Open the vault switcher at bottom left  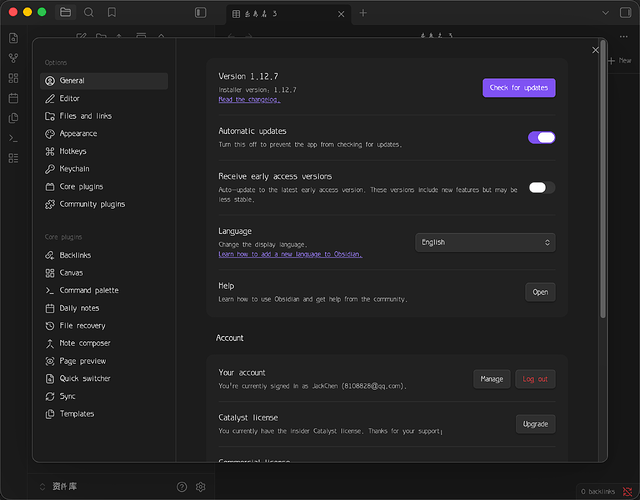click(58, 487)
